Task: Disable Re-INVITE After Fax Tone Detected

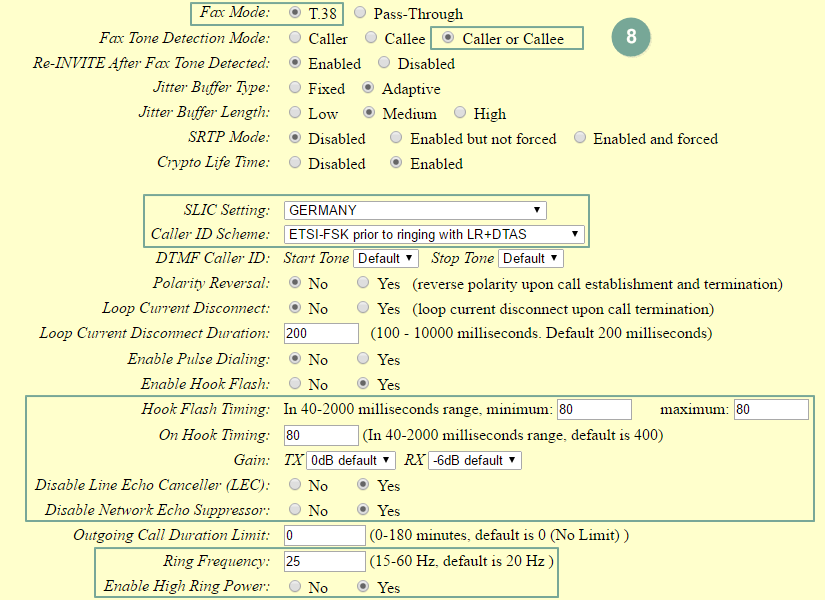Action: point(384,64)
